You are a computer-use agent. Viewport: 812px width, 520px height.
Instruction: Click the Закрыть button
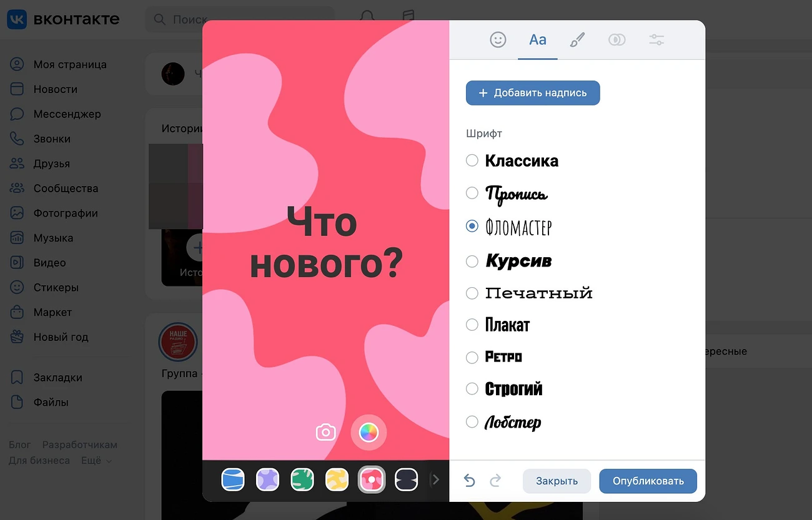point(557,481)
